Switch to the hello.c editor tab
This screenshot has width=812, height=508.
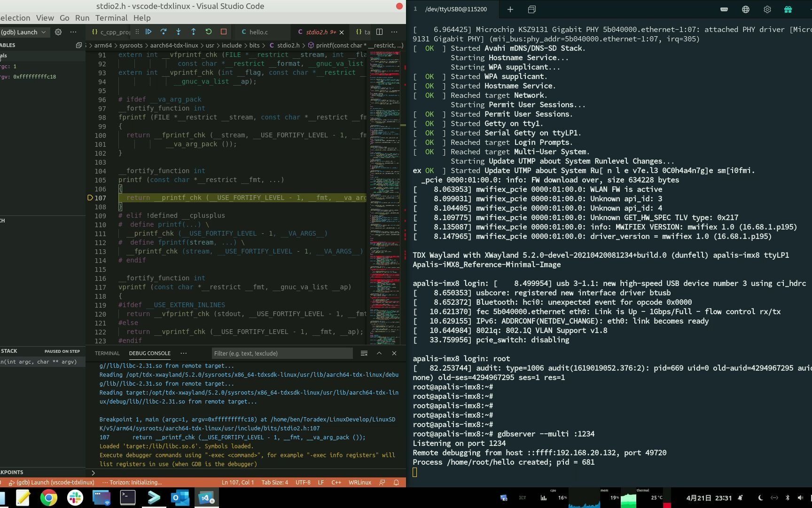[x=259, y=32]
